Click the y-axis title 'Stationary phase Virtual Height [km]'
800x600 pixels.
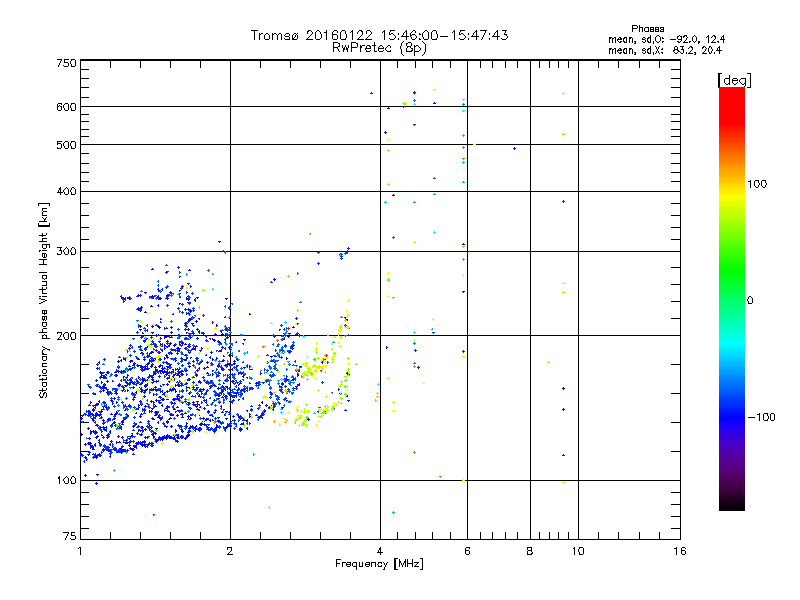43,301
